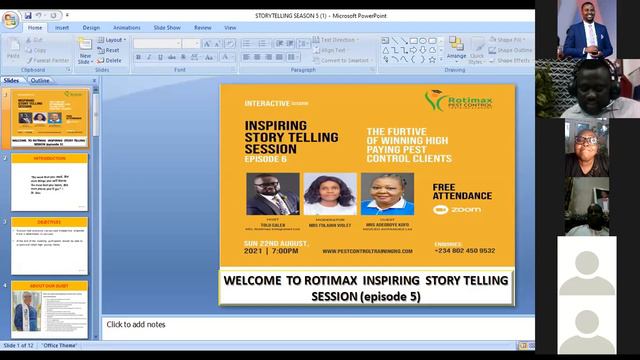Image resolution: width=640 pixels, height=360 pixels.
Task: Open the View ribbon tab
Action: [x=230, y=28]
